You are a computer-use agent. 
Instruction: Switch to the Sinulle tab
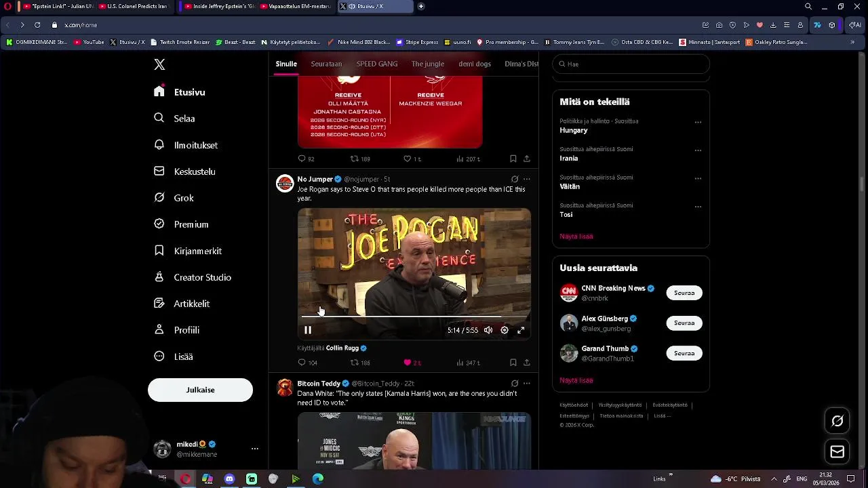point(286,64)
